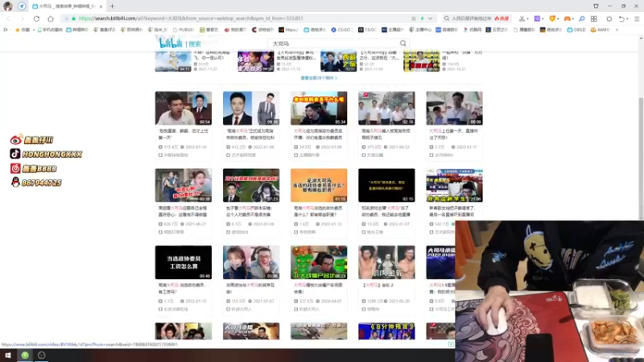Click the uploader name under the 07:23 video
Image resolution: width=644 pixels, height=362 pixels.
tap(240, 232)
